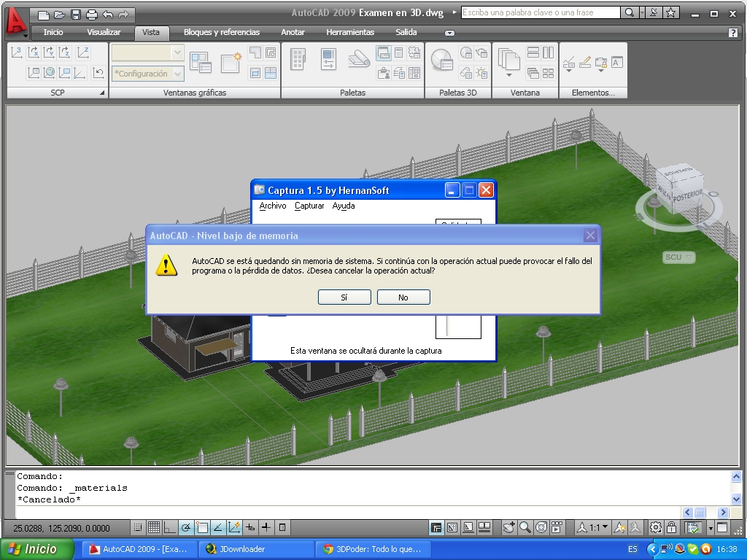
Task: Open the QuickCalc calculator icon in Paletas panel
Action: pyautogui.click(x=399, y=52)
